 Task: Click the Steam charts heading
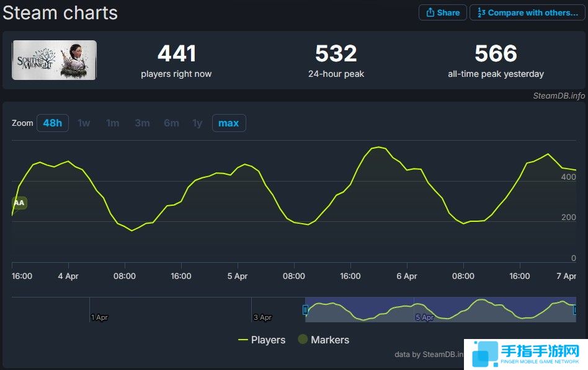tap(60, 13)
